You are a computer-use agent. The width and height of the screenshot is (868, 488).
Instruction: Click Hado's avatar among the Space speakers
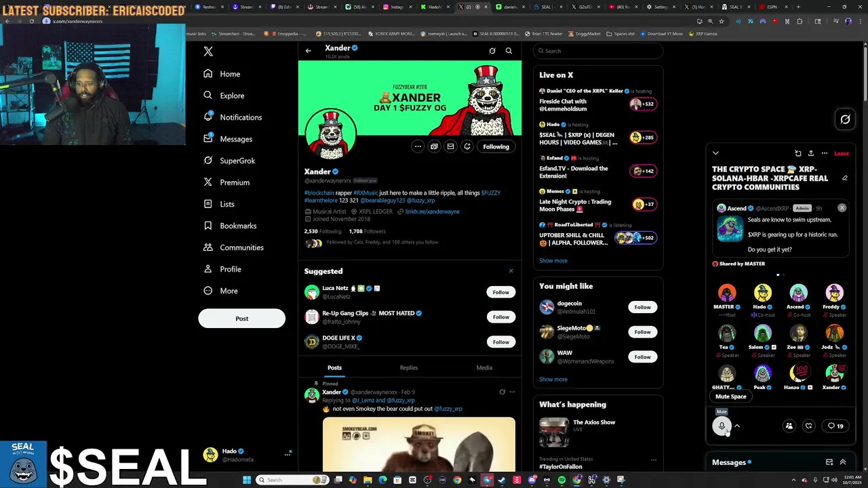point(763,293)
